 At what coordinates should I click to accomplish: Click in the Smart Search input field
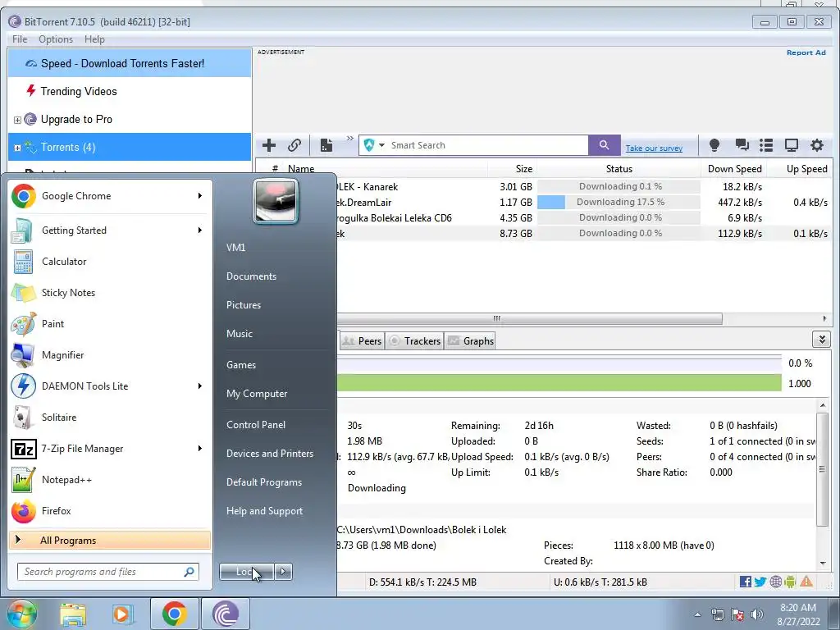click(x=487, y=145)
